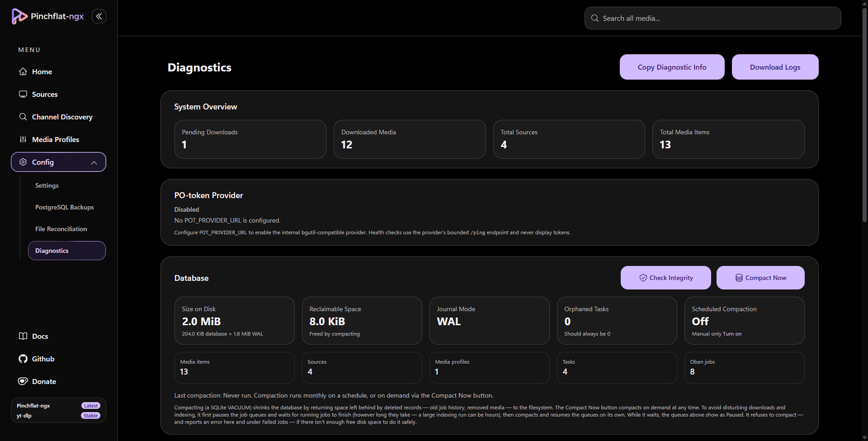Select the Diagnostics submenu item
Screen dimensions: 868x441
pos(67,251)
